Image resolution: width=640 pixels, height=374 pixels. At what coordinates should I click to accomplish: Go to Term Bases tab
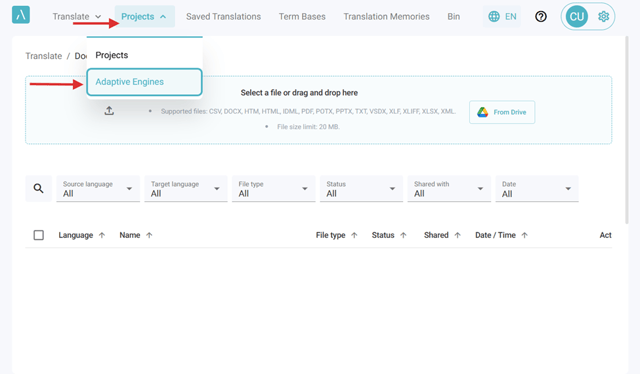coord(302,17)
